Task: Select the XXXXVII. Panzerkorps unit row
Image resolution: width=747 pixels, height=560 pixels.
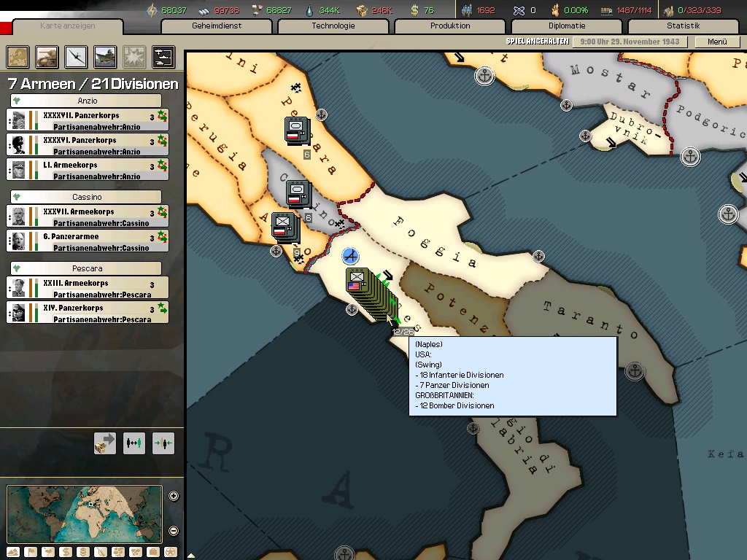Action: (x=88, y=120)
